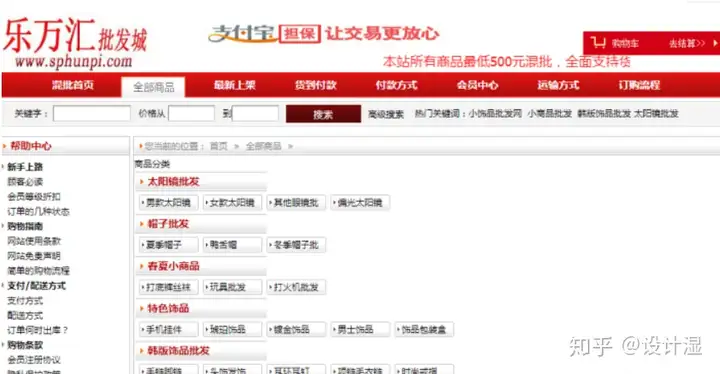Click 首页 in the breadcrumb
This screenshot has height=374, width=720.
coord(219,146)
